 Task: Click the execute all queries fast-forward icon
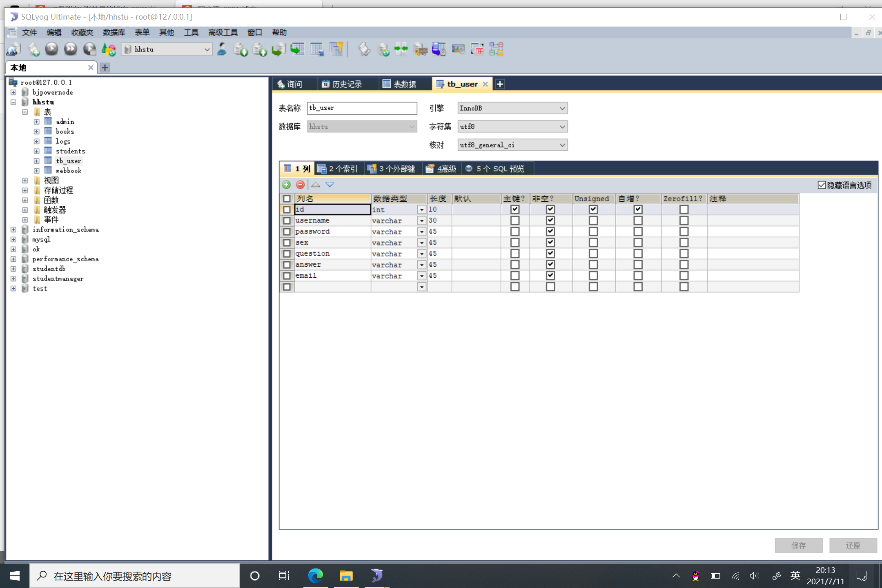pyautogui.click(x=71, y=49)
